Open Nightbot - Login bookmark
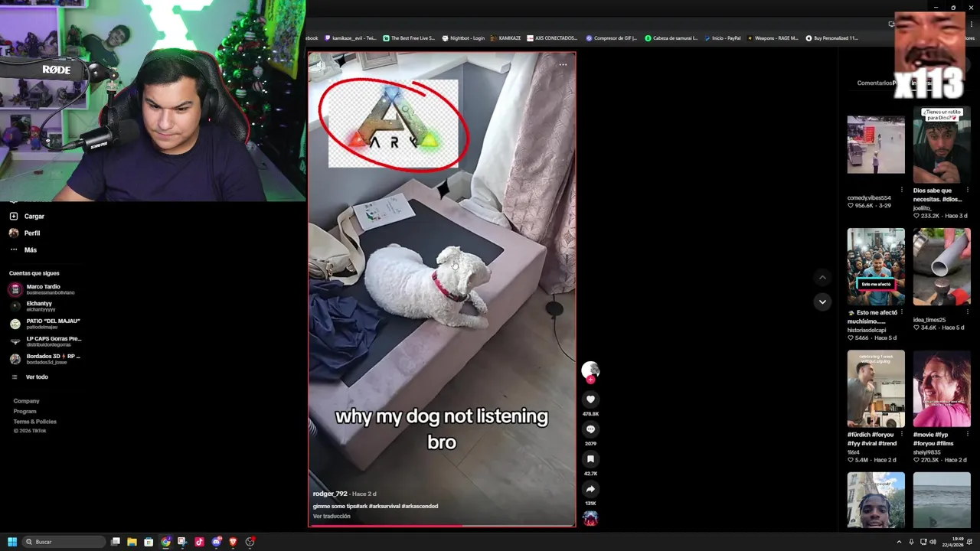 (x=464, y=37)
